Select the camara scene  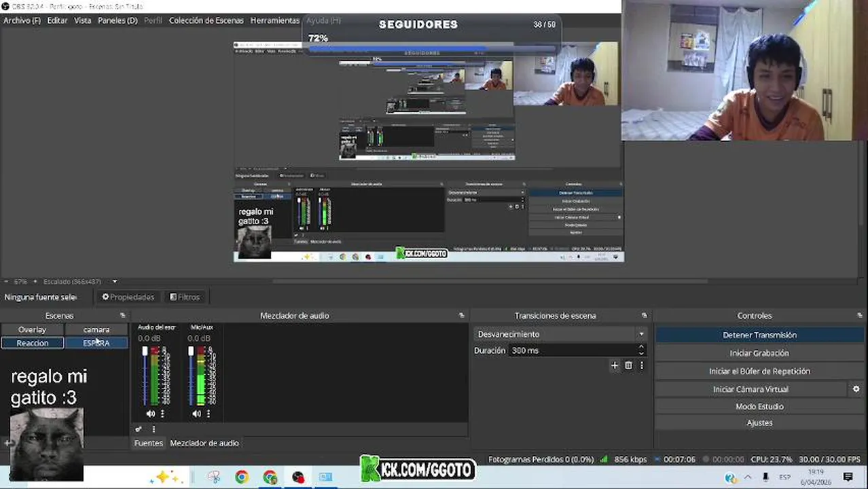click(x=96, y=329)
